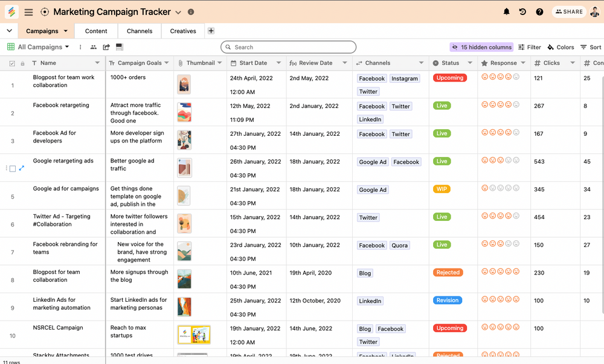Open the Sort options
Screen dimensions: 604x364
[590, 46]
